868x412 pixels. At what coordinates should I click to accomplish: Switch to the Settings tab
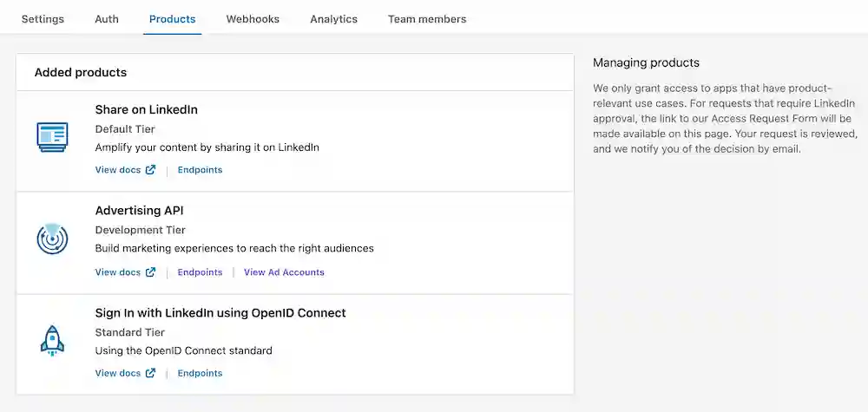point(43,19)
